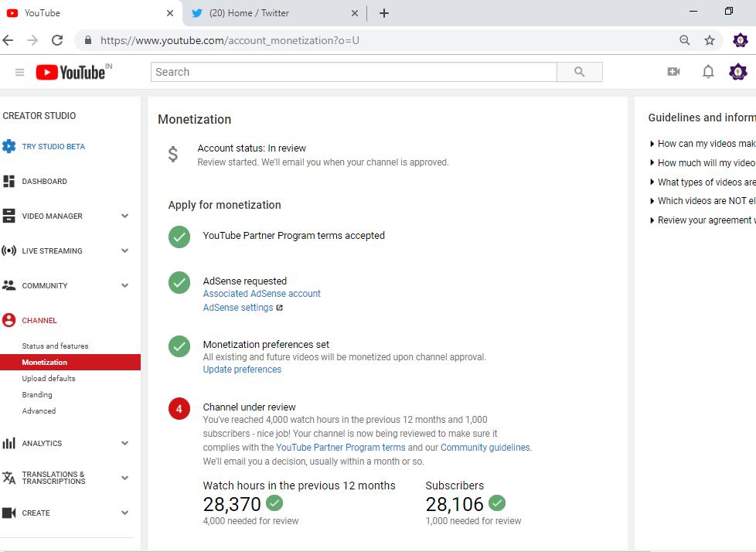The image size is (756, 552).
Task: Click the Community people icon
Action: (x=9, y=285)
